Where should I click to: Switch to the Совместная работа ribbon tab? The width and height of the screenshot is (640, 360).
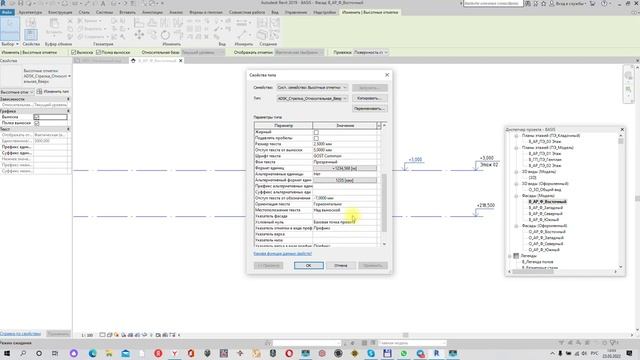[x=247, y=12]
